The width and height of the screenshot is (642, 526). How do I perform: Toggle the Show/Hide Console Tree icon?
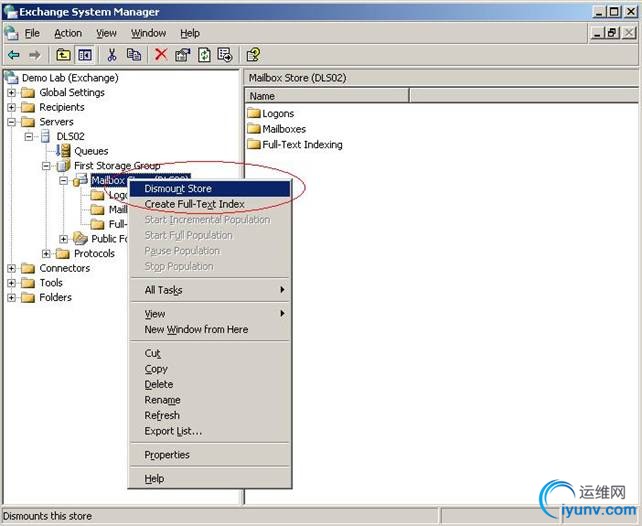click(85, 54)
